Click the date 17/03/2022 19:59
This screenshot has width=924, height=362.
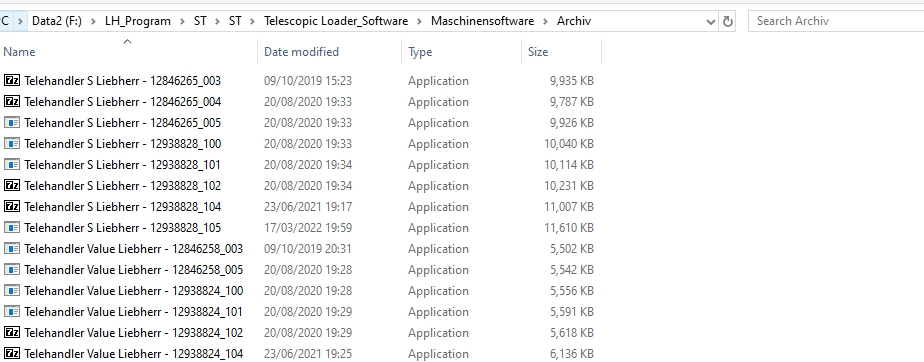point(308,228)
